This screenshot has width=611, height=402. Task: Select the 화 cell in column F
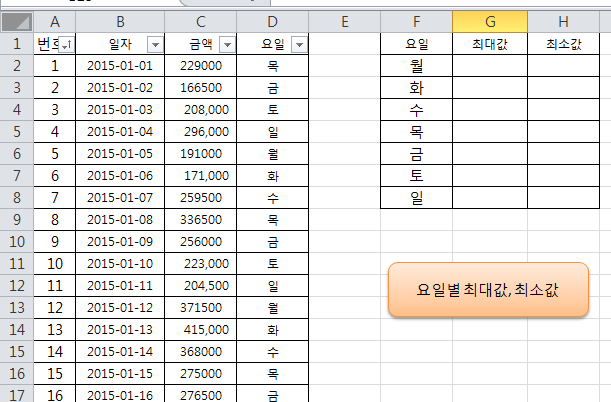coord(417,88)
